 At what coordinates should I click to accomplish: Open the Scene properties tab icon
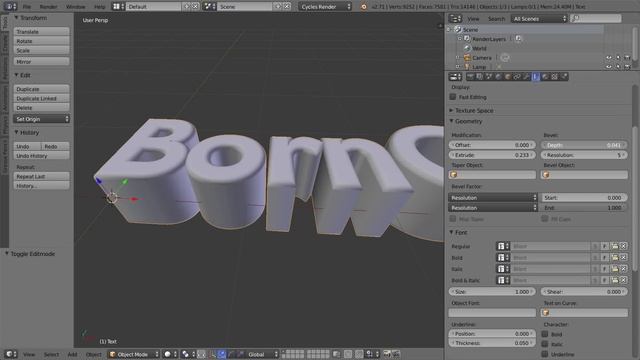pos(489,77)
